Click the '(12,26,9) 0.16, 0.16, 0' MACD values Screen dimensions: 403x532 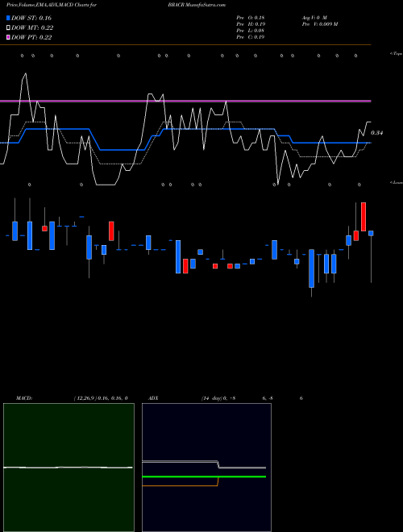point(101,398)
